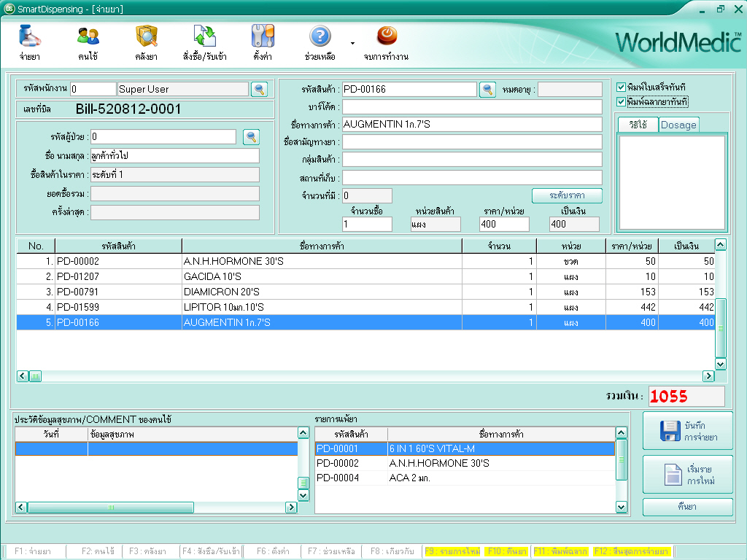Screen dimensions: 747x560
Task: Click health history scroll up arrow
Action: click(x=303, y=432)
